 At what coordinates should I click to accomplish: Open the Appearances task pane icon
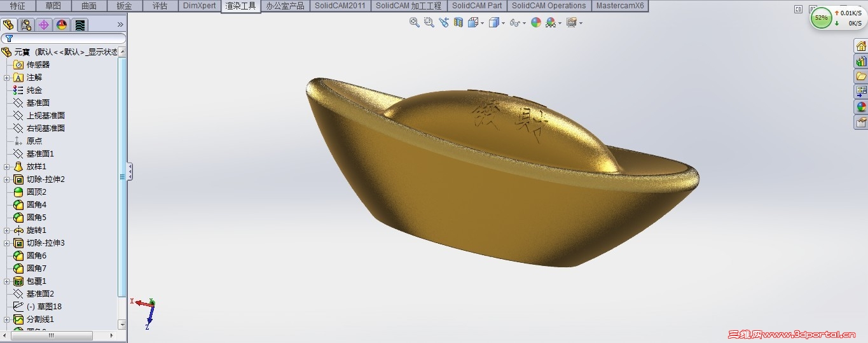pyautogui.click(x=861, y=107)
